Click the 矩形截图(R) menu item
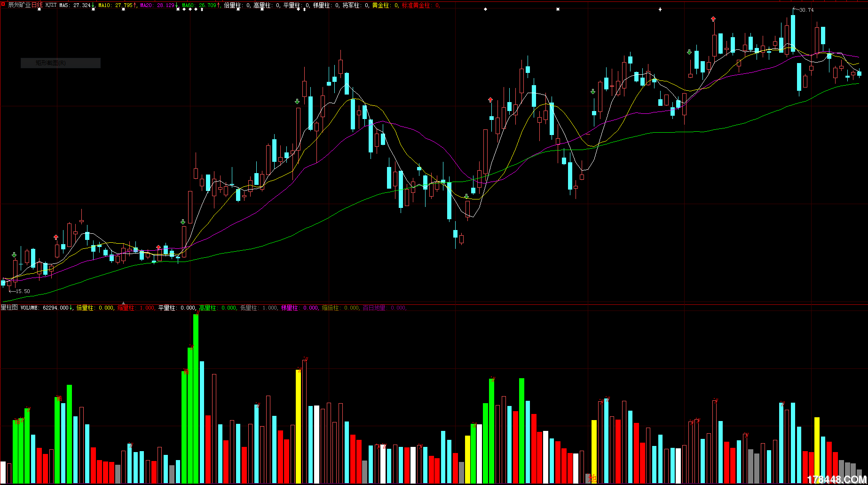This screenshot has width=868, height=485. (61, 63)
